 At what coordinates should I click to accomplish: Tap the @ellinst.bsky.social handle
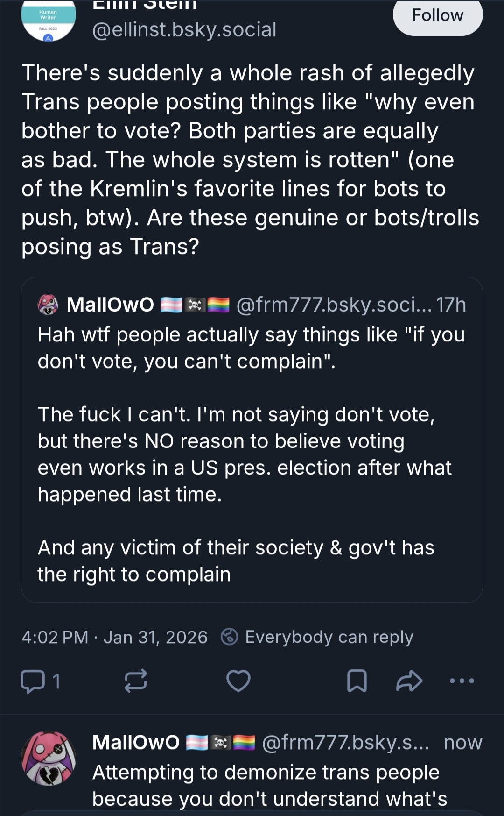point(184,30)
